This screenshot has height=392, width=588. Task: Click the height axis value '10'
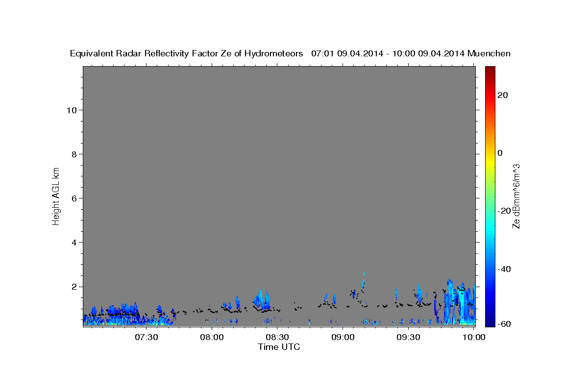point(71,110)
